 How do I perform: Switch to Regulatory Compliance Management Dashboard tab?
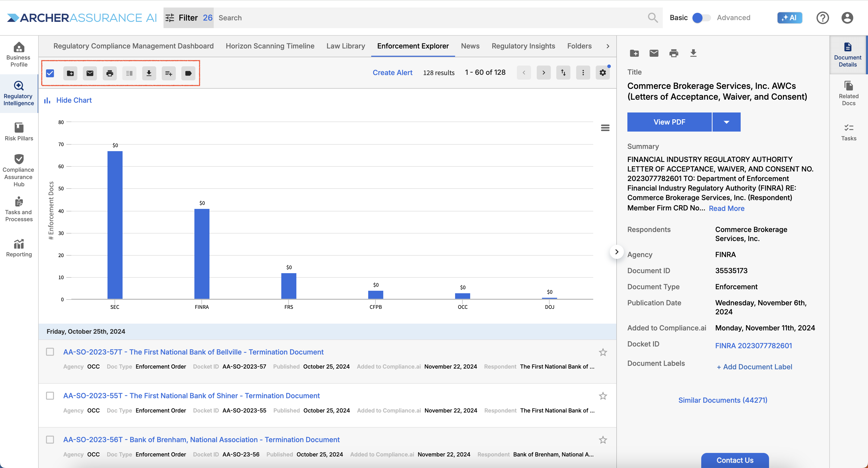[x=133, y=46]
